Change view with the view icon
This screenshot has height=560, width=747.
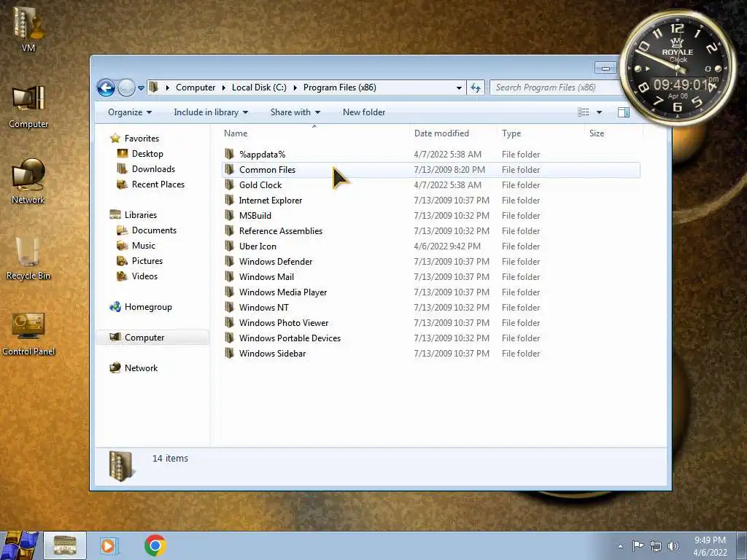point(583,112)
